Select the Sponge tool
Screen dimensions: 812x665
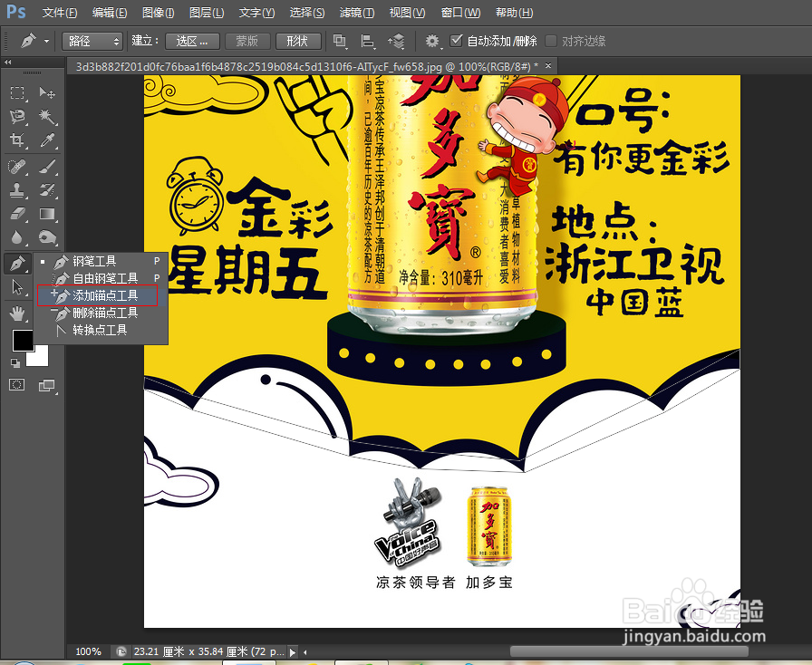47,237
